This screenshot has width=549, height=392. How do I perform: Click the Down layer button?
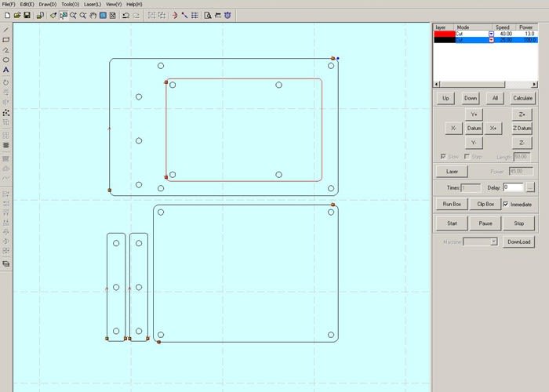click(471, 98)
